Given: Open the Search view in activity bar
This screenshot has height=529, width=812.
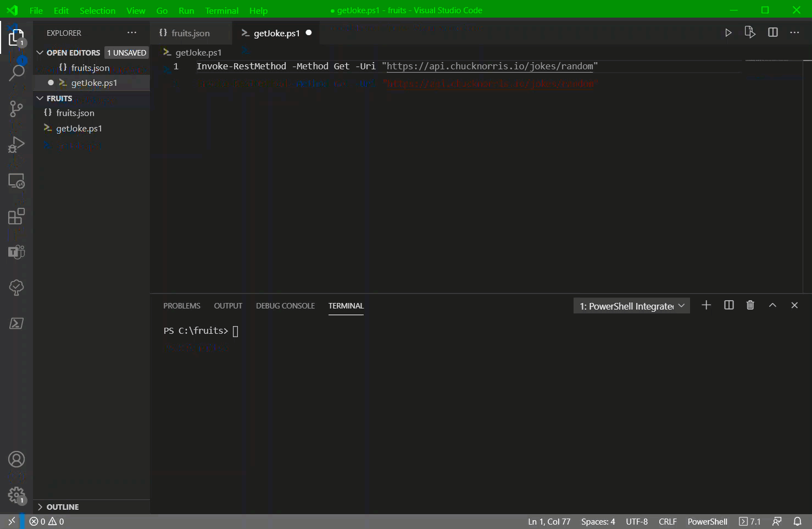Looking at the screenshot, I should (16, 72).
